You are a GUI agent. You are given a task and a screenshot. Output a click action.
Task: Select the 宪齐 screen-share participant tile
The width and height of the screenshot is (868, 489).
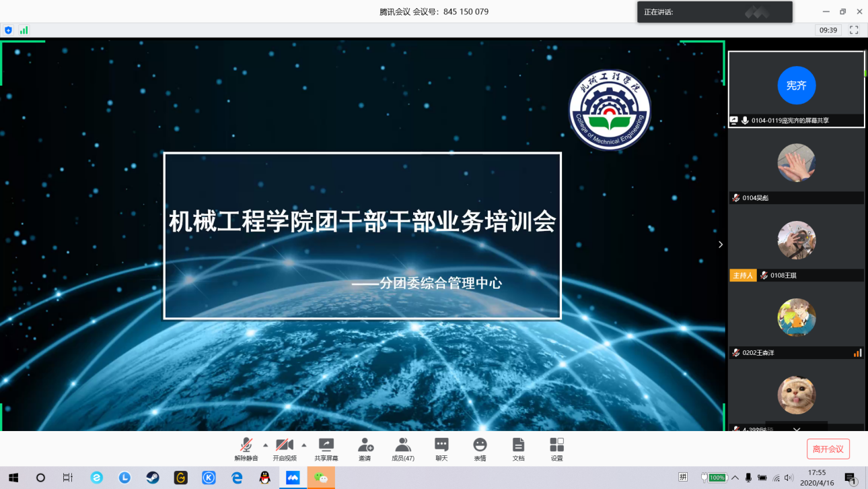[797, 89]
